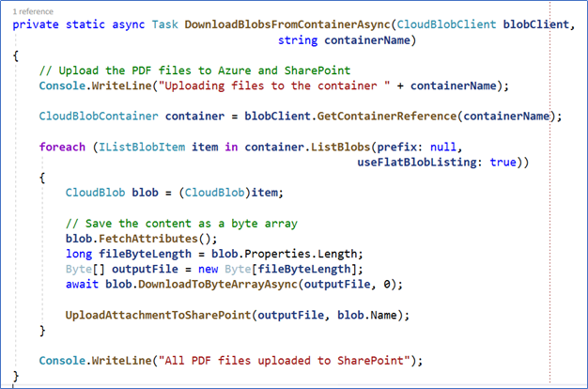Click the 'private' keyword in the method signature
Image resolution: width=588 pixels, height=389 pixels.
(36, 24)
